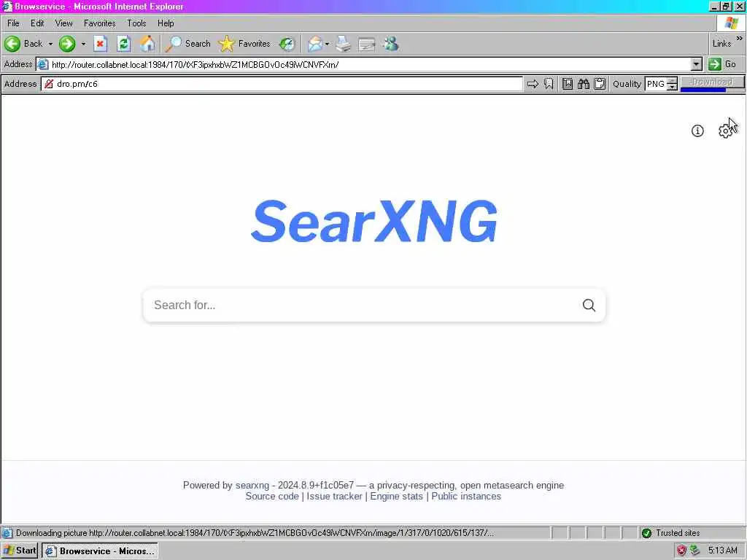Click the 5:13 AM taskbar clock
The image size is (747, 560).
click(722, 551)
